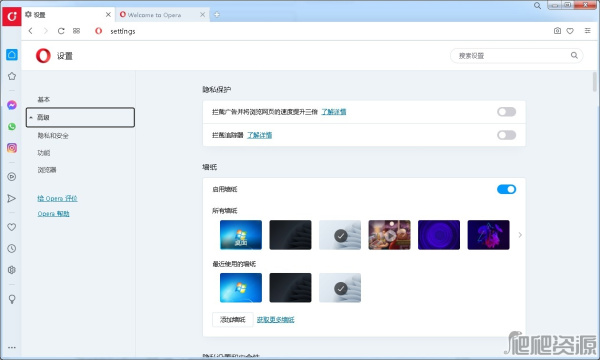Open the 获取更多墙纸 get more wallpapers link
600x360 pixels.
point(276,319)
